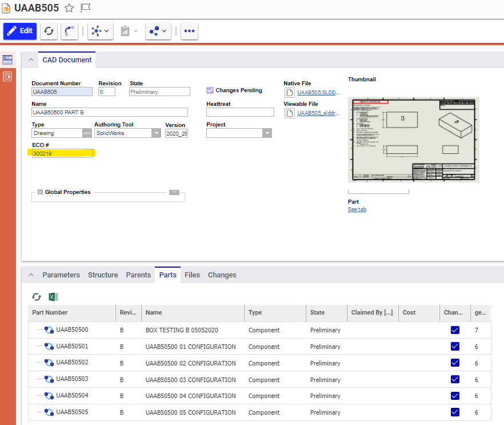Click the promote arrow toolbar icon

pos(69,31)
